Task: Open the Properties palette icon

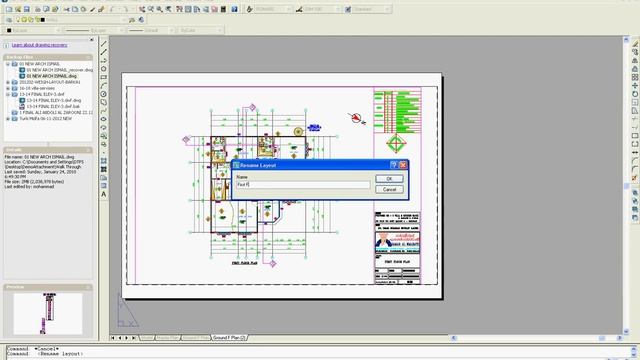Action: click(x=179, y=9)
